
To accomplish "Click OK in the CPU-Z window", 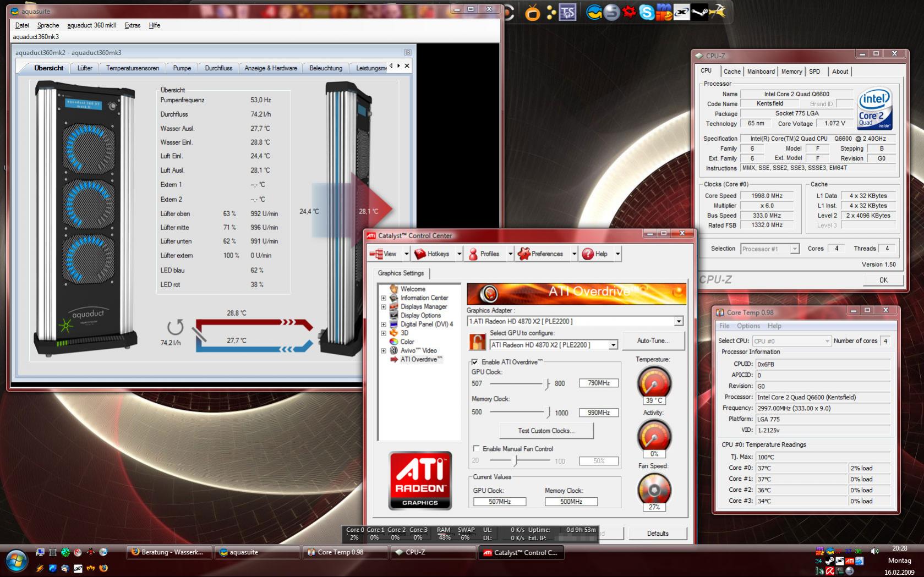I will coord(883,280).
